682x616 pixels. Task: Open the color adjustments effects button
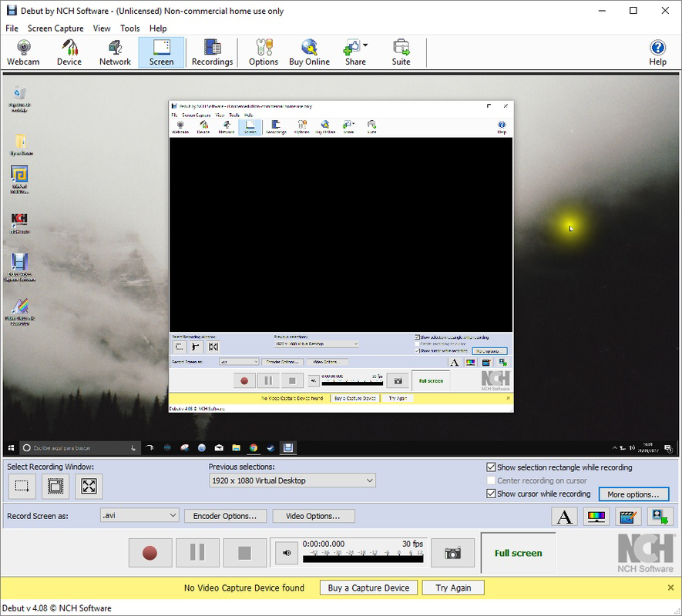(x=596, y=517)
